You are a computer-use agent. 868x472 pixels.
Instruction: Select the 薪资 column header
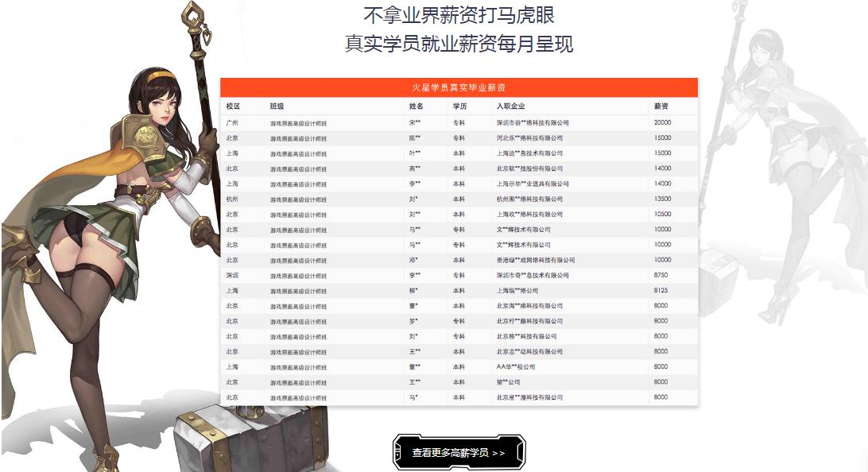pyautogui.click(x=661, y=106)
